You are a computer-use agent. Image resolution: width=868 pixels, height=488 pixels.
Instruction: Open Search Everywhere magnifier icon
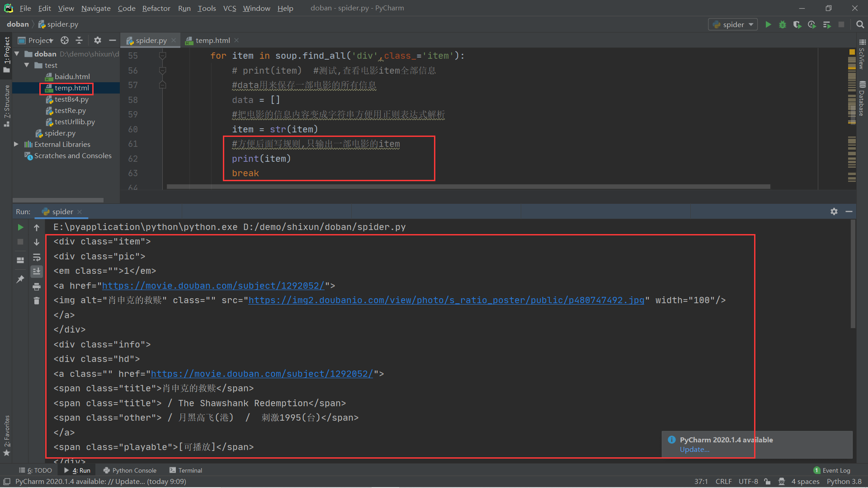(x=860, y=24)
